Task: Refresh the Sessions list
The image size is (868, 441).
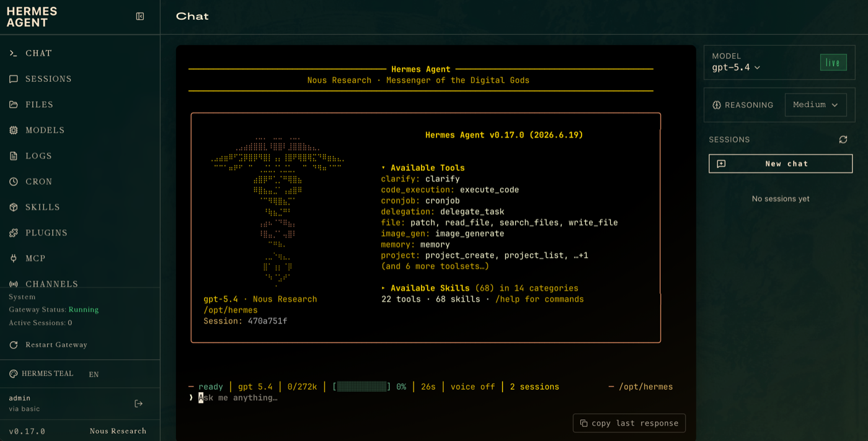Action: [843, 140]
